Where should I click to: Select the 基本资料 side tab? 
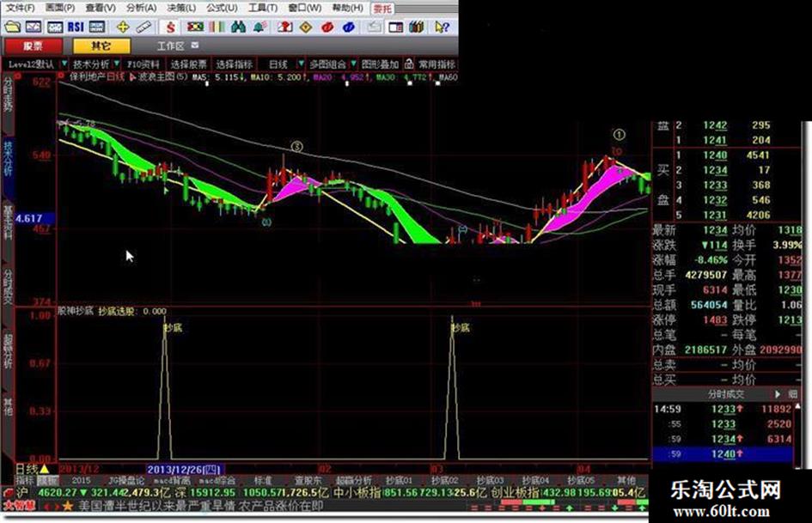click(x=8, y=222)
